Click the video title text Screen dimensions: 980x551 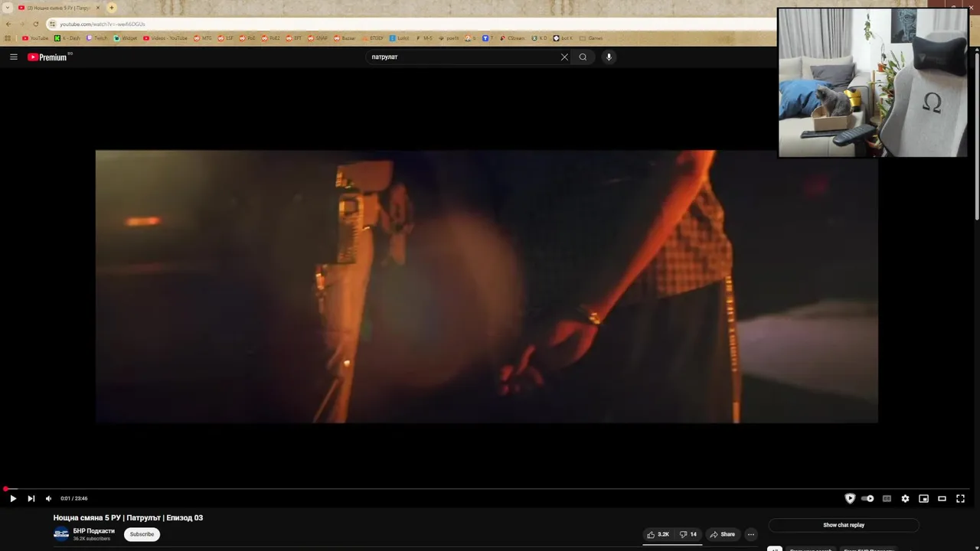[128, 518]
